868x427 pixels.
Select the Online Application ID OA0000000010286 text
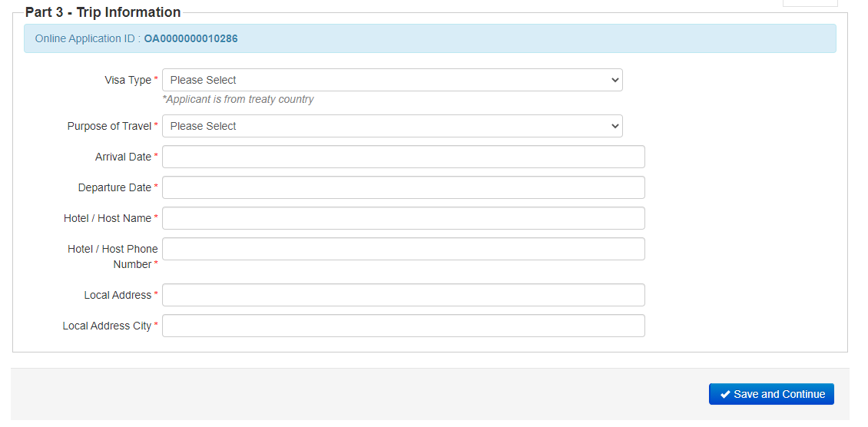tap(191, 38)
